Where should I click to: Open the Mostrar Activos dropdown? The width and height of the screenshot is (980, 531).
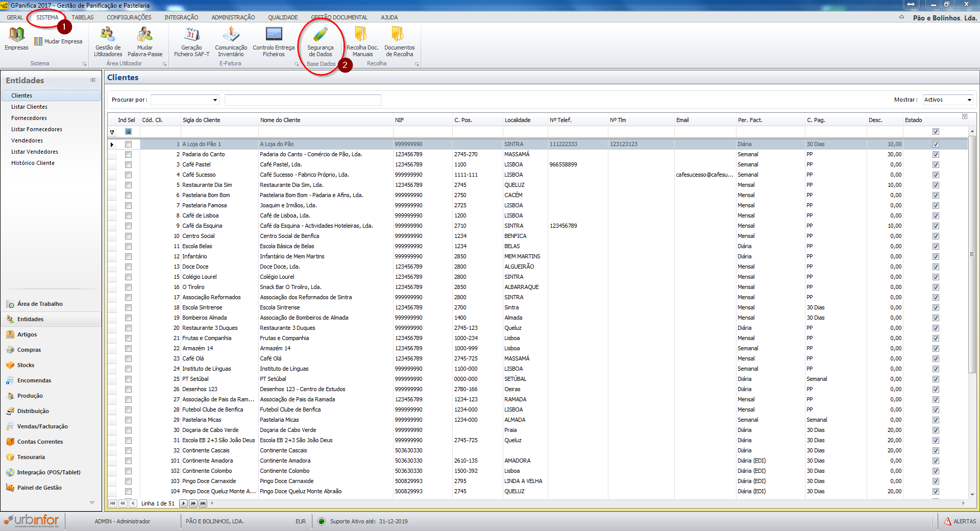coord(969,100)
